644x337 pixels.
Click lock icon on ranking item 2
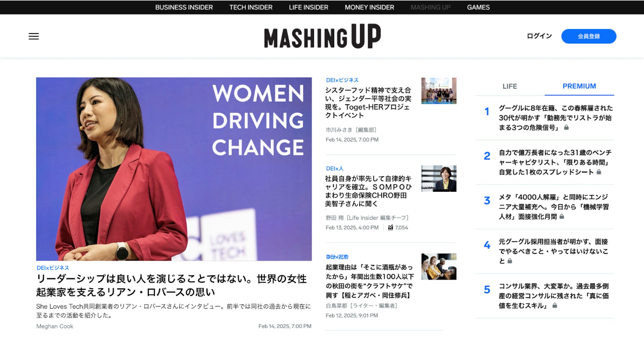point(599,172)
